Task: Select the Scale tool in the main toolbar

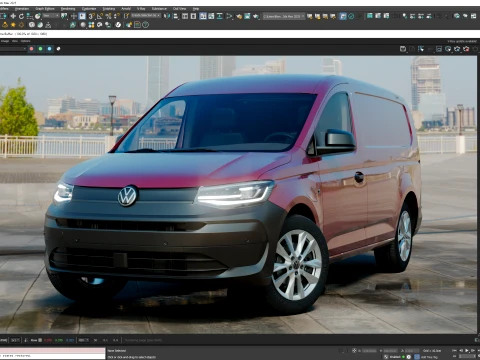Action: point(29,16)
